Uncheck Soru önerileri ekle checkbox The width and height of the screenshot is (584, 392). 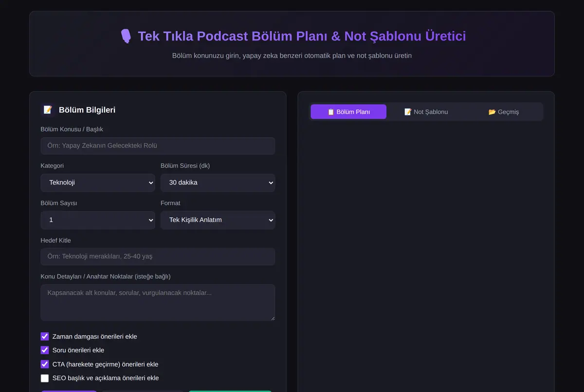tap(45, 350)
